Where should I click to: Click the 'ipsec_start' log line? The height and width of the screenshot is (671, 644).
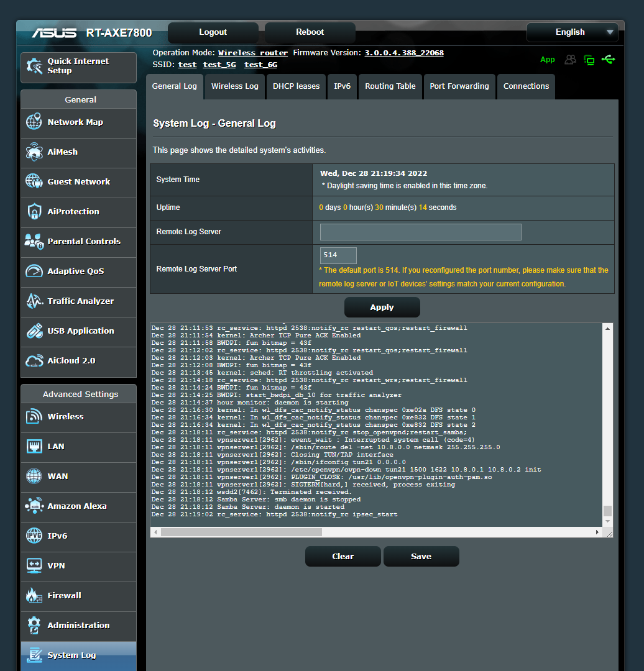tap(274, 514)
